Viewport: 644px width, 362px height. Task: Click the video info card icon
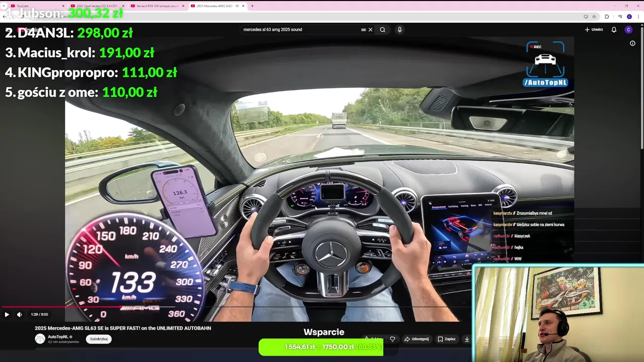pos(632,43)
